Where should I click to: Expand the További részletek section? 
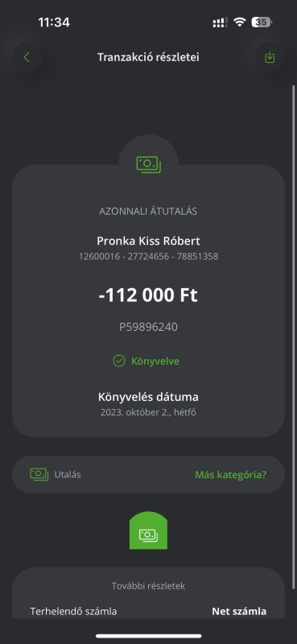pyautogui.click(x=148, y=586)
